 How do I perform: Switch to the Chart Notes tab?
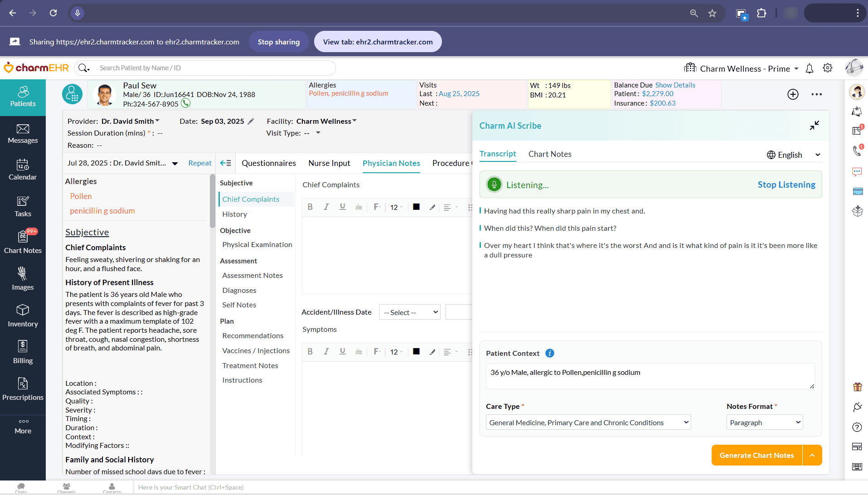click(550, 154)
